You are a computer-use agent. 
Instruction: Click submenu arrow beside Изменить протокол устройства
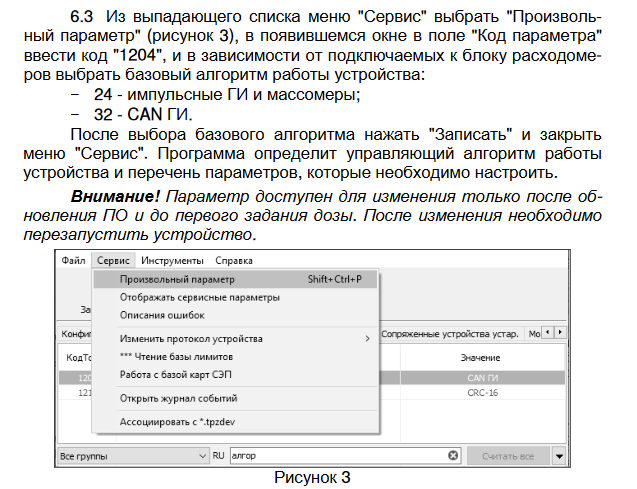coord(367,339)
